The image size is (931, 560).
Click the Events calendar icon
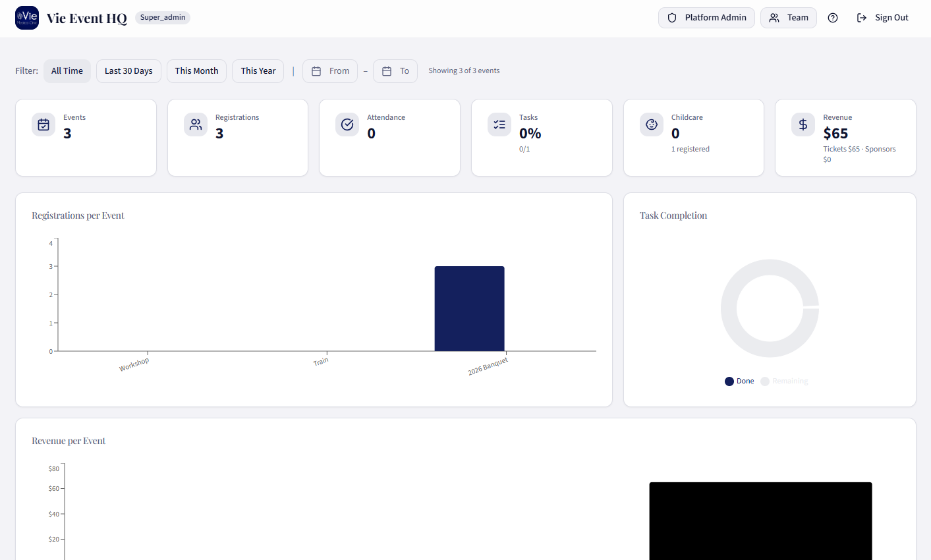tap(43, 125)
